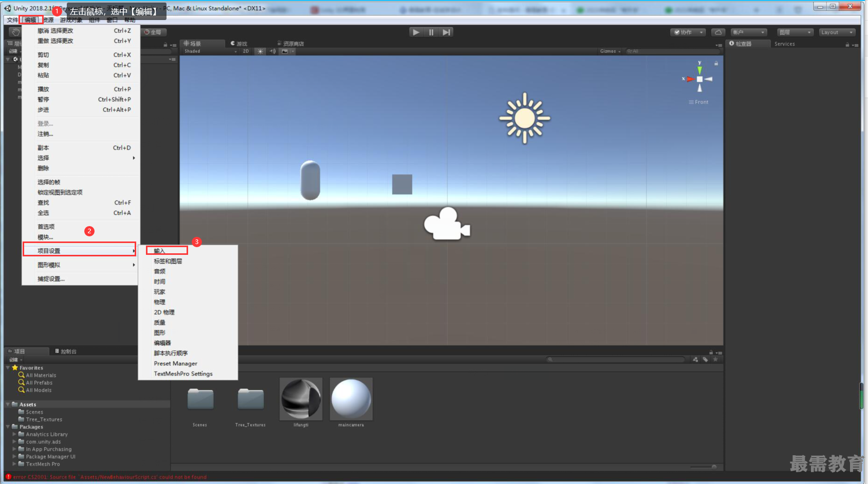Collapse the Assets tree section
This screenshot has height=484, width=868.
[x=8, y=404]
